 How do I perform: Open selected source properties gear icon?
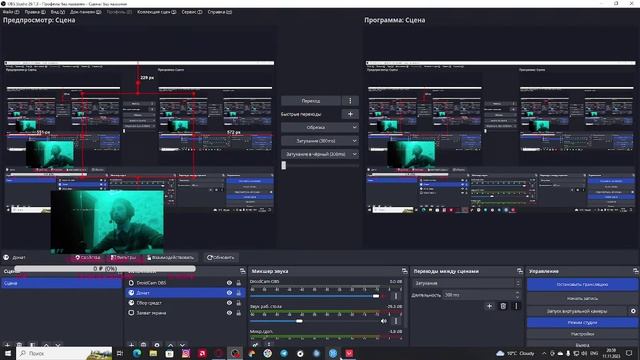coord(157,345)
